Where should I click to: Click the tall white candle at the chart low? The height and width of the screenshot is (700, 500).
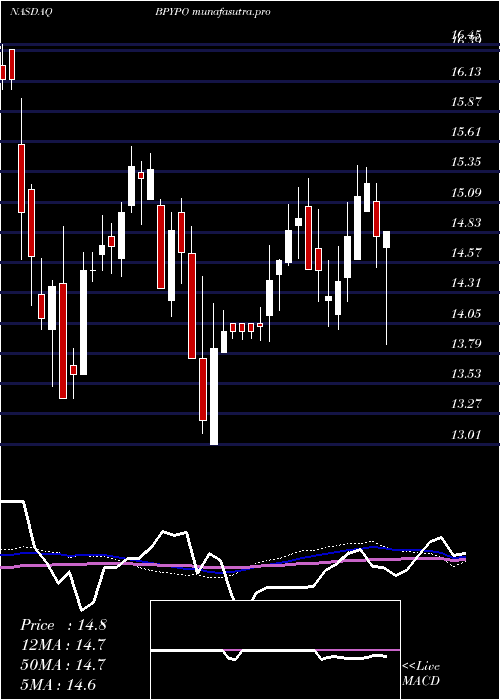pos(214,396)
